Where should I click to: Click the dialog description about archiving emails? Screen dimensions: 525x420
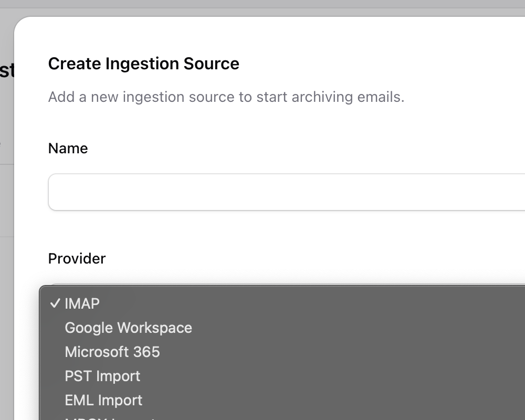226,97
